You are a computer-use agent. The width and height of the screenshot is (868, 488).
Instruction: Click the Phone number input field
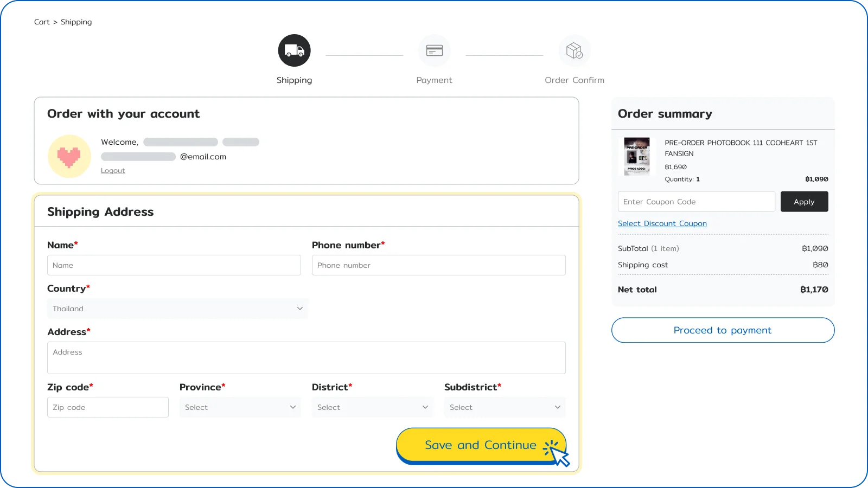tap(438, 265)
